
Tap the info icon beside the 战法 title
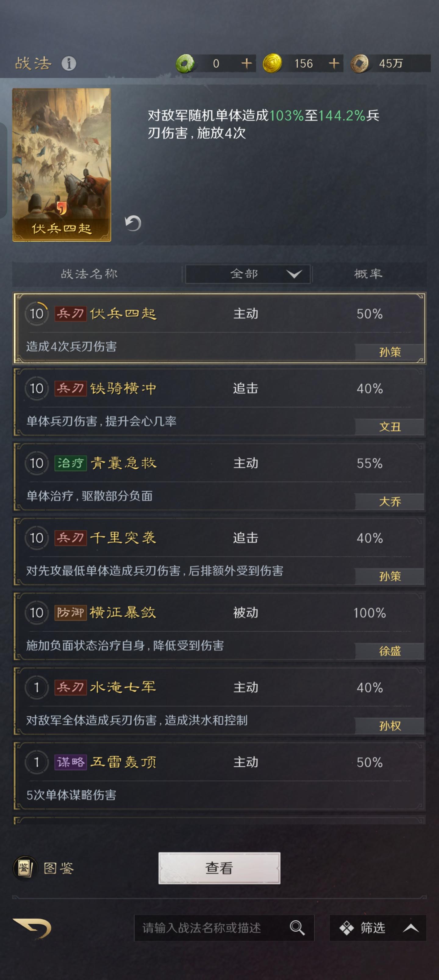coord(67,63)
